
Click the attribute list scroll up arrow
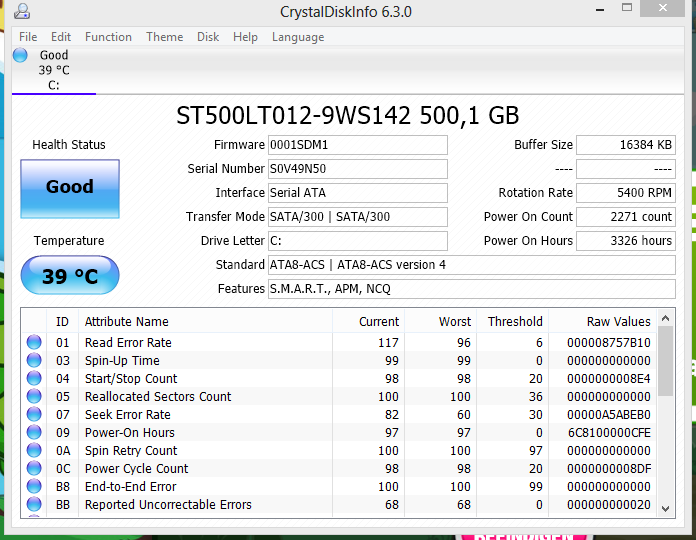point(665,318)
